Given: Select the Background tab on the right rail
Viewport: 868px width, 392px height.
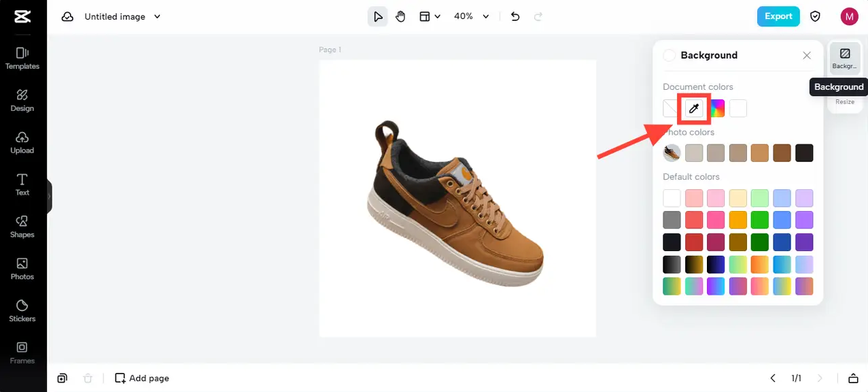Looking at the screenshot, I should coord(845,59).
